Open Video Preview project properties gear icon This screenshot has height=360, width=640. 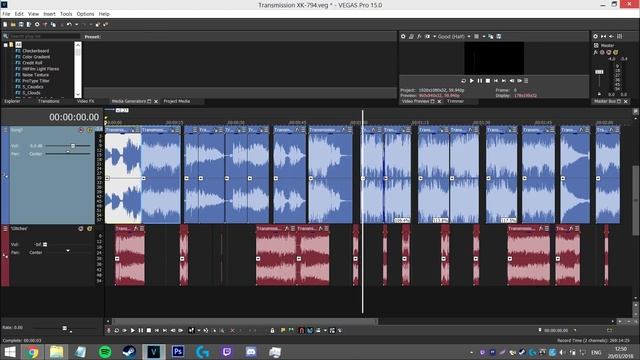tap(403, 36)
